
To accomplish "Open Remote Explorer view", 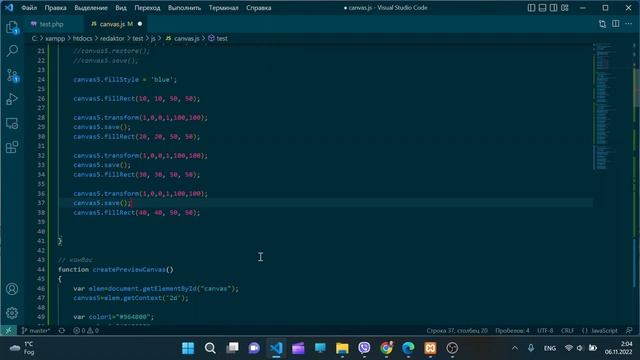I will click(12, 123).
